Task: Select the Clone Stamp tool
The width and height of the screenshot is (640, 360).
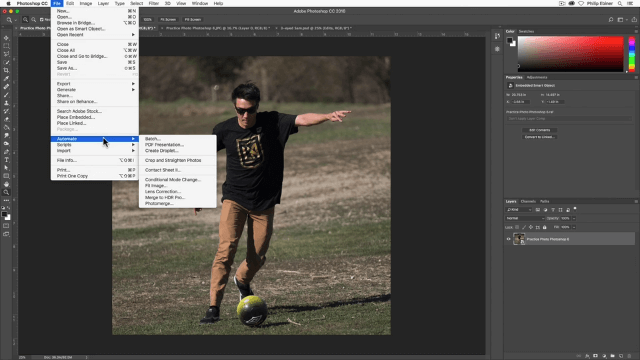Action: 6,103
